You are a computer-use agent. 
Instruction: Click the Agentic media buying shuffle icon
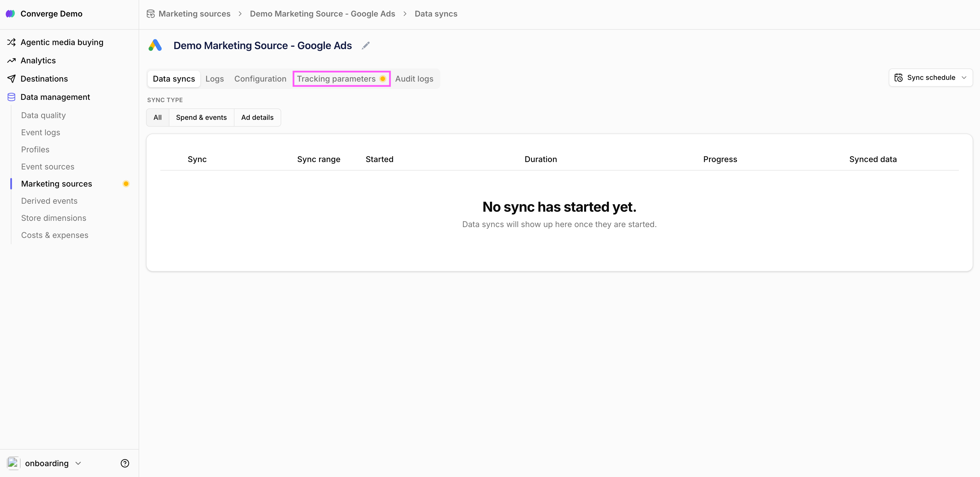click(x=11, y=42)
